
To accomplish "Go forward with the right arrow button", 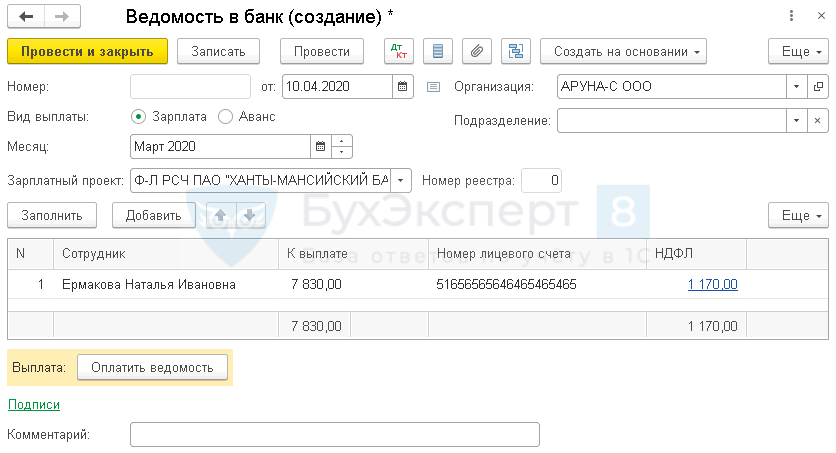I will pyautogui.click(x=62, y=17).
